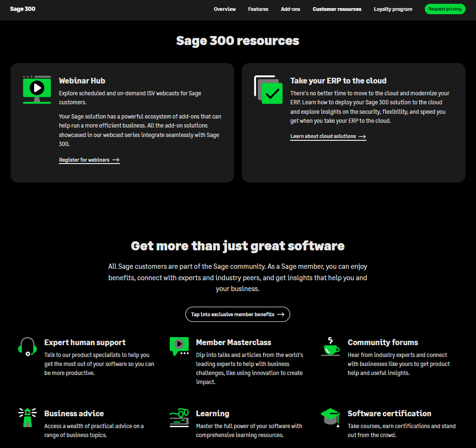
Task: Follow the Learn about cloud solutions link
Action: (x=328, y=137)
